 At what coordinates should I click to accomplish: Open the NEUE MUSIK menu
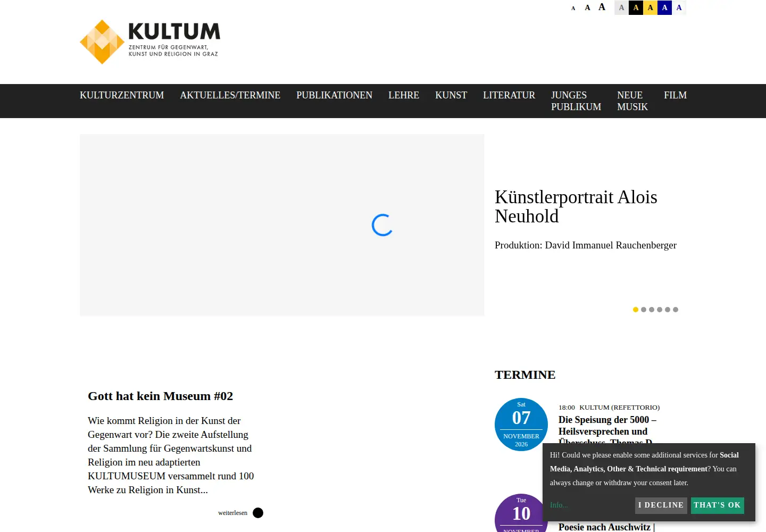click(632, 101)
